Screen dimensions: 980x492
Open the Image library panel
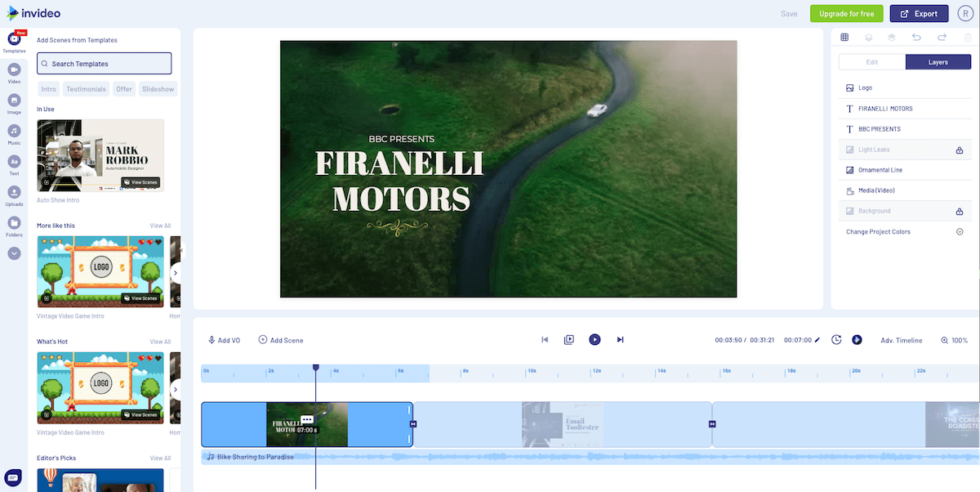(14, 104)
